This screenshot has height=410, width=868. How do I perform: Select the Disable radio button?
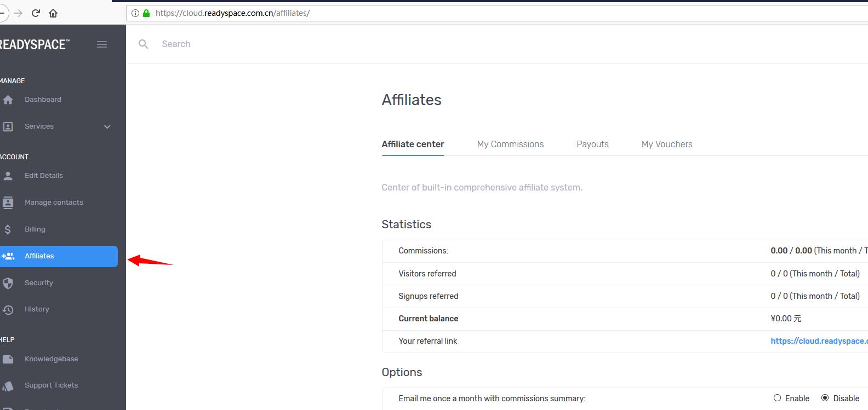[825, 398]
